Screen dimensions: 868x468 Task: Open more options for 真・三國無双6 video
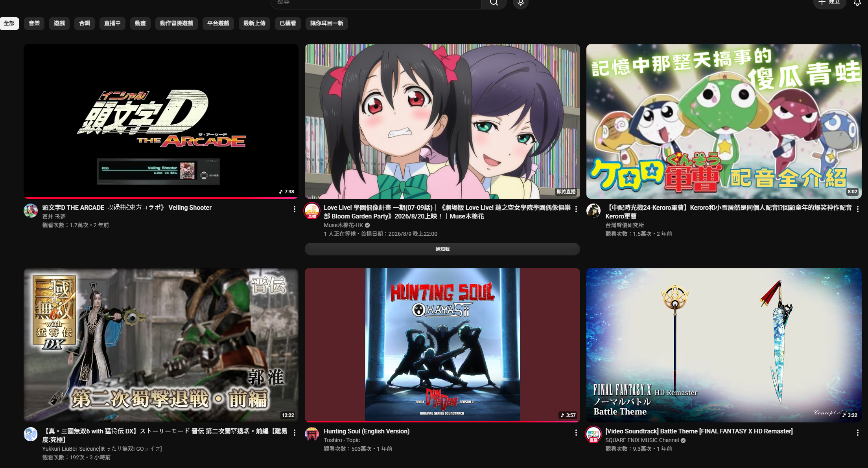(294, 433)
